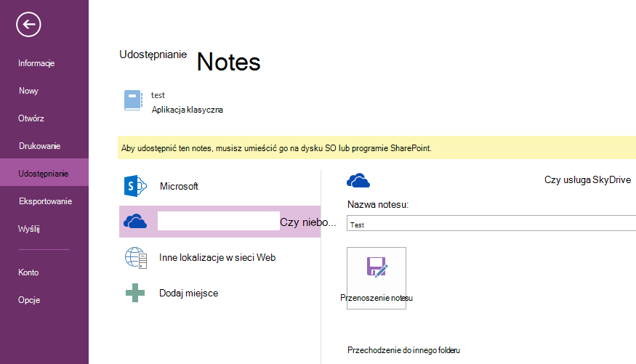The height and width of the screenshot is (364, 636).
Task: Click the Przenoszenie notesu button
Action: (x=377, y=278)
